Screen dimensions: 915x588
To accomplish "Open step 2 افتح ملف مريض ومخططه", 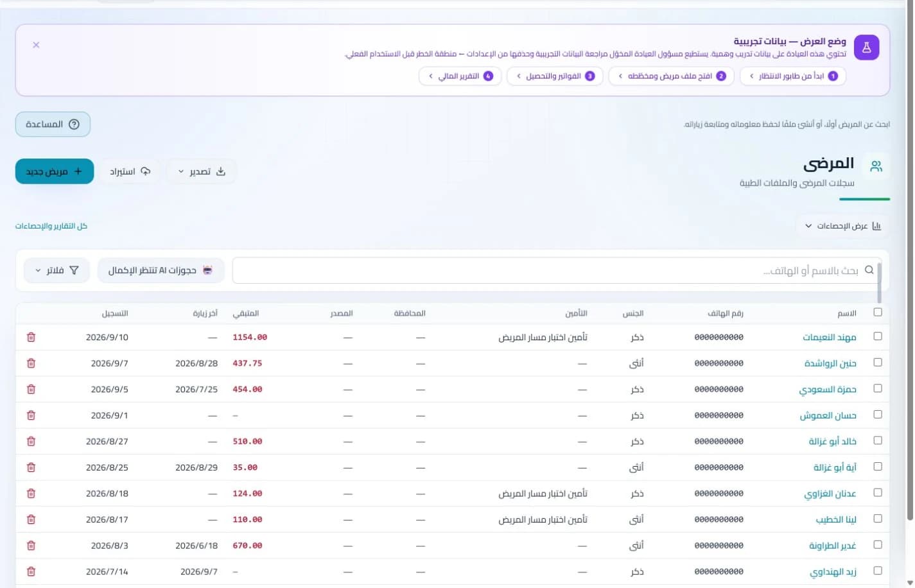I will click(671, 76).
